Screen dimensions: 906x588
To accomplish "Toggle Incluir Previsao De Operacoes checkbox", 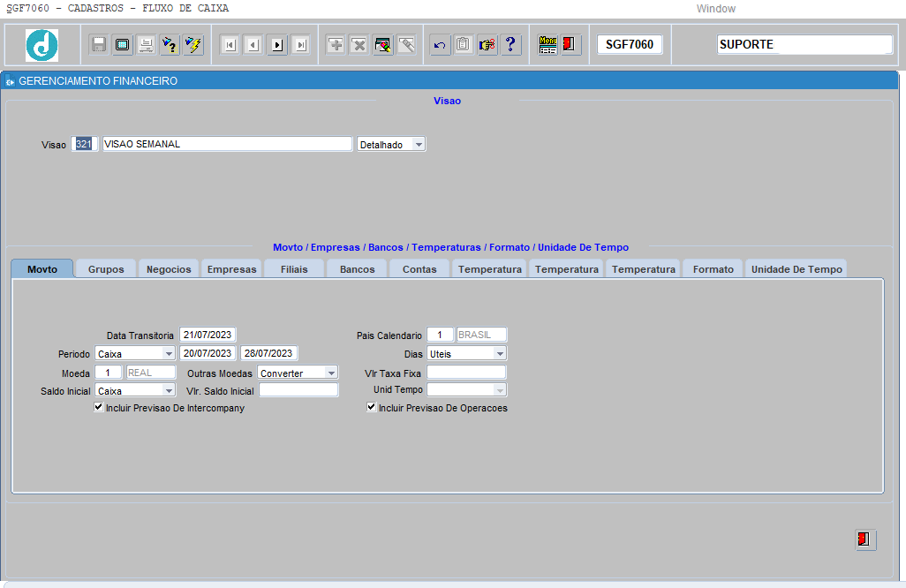I will 372,407.
